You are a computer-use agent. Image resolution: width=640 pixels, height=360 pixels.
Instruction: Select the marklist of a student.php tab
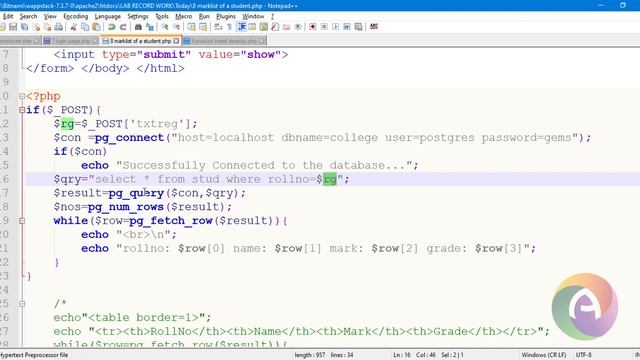point(140,41)
